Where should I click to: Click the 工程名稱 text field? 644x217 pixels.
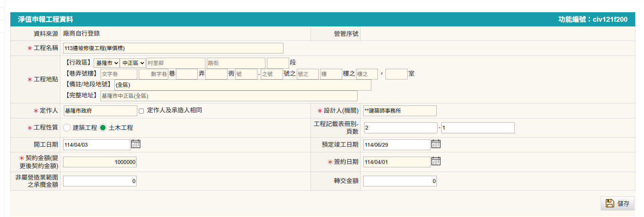[173, 48]
